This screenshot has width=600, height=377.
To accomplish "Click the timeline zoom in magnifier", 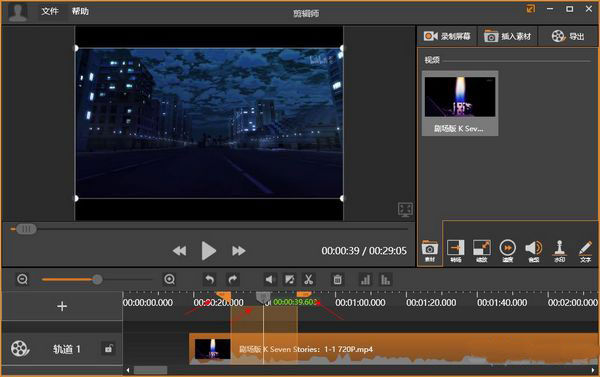I will click(x=170, y=279).
